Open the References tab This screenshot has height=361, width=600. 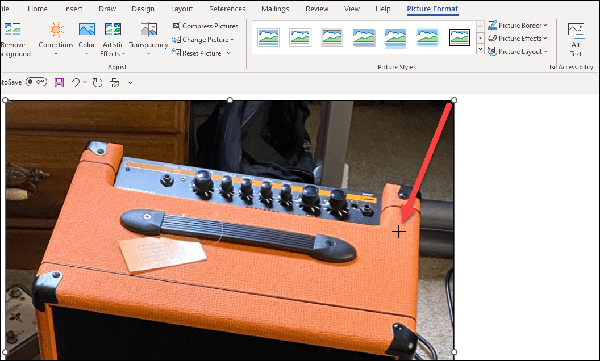pyautogui.click(x=227, y=8)
